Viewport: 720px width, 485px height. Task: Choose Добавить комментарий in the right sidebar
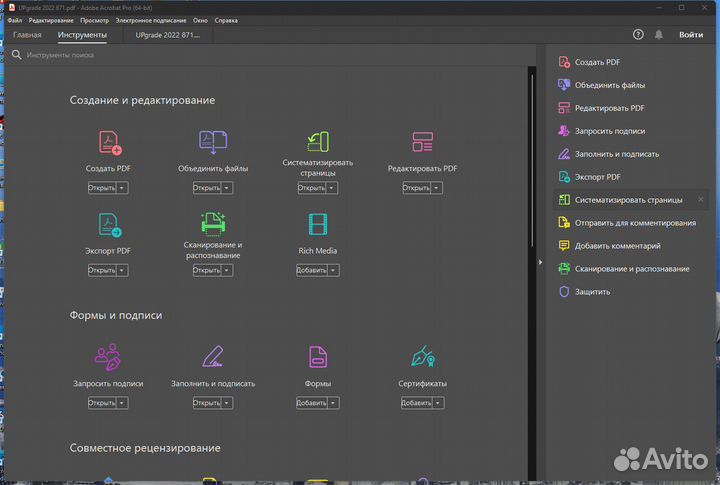[609, 246]
